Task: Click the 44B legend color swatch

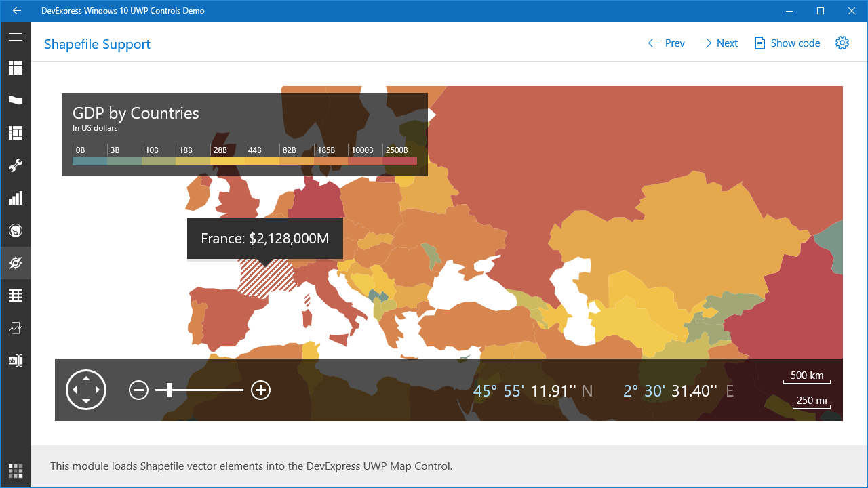Action: tap(262, 161)
